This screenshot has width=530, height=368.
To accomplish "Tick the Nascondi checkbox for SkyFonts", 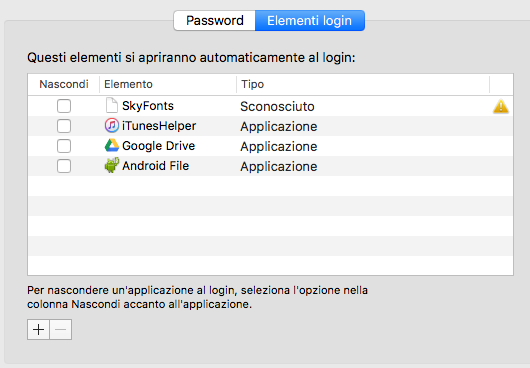I will coord(64,106).
